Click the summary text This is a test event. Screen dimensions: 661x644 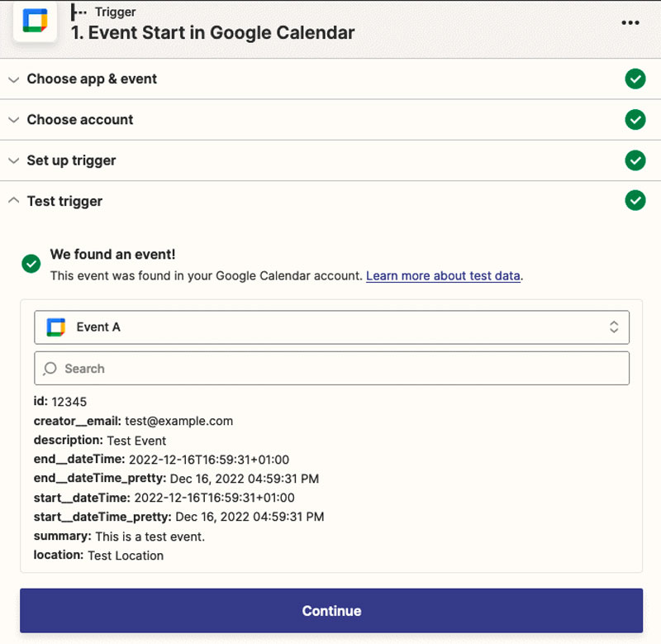[150, 537]
